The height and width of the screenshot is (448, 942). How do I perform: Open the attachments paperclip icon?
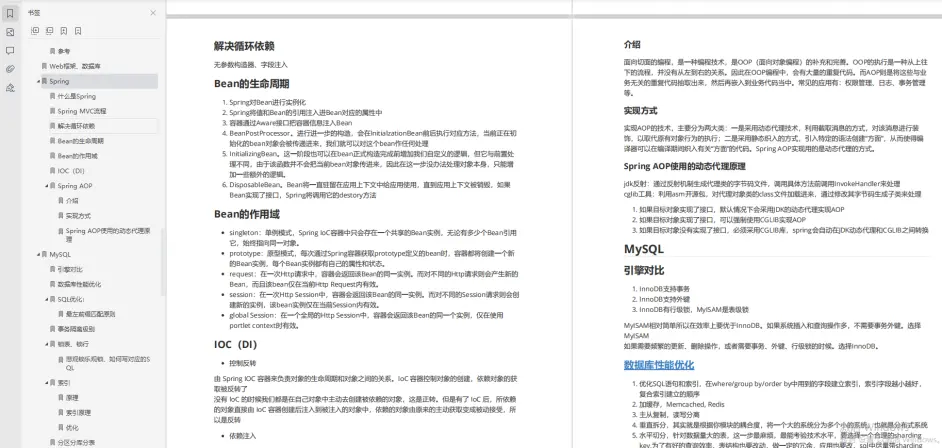[x=10, y=69]
